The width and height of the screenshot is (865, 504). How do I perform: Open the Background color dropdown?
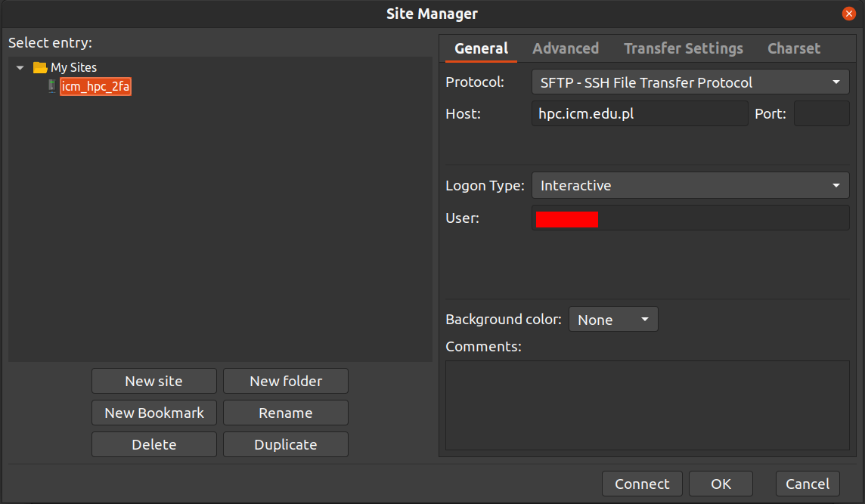click(612, 320)
